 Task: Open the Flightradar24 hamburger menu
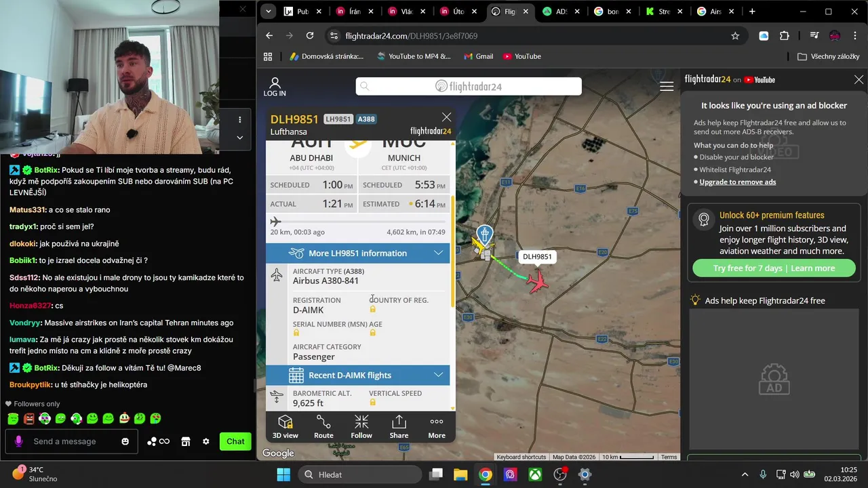click(x=667, y=86)
